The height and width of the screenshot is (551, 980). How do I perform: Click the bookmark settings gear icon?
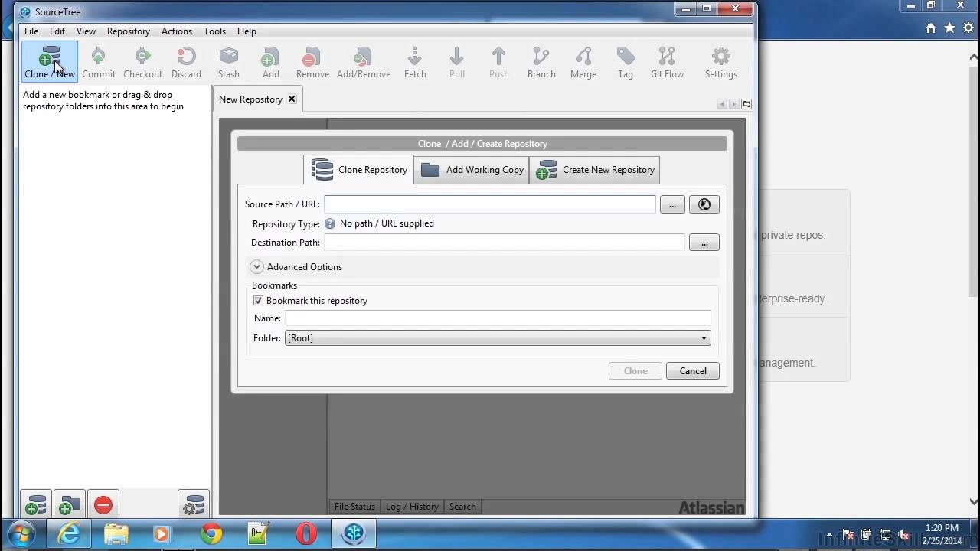194,505
